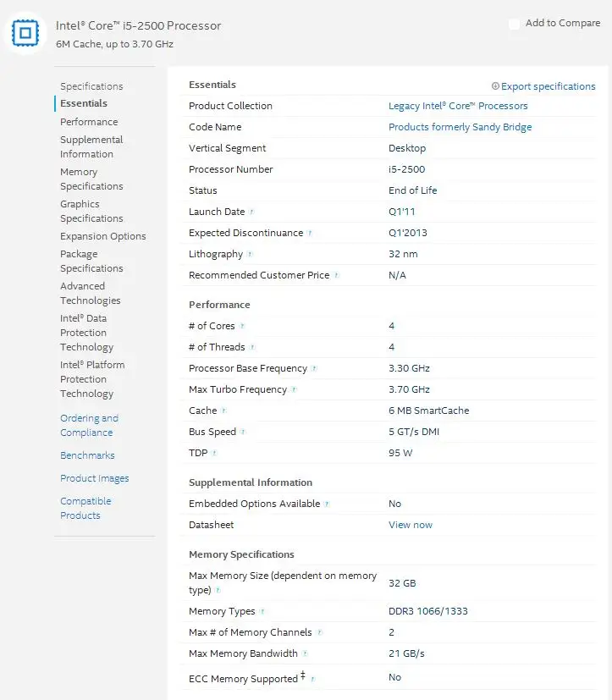Open Intel Platform Protection Technology sidebar item
This screenshot has width=612, height=700.
coord(92,379)
